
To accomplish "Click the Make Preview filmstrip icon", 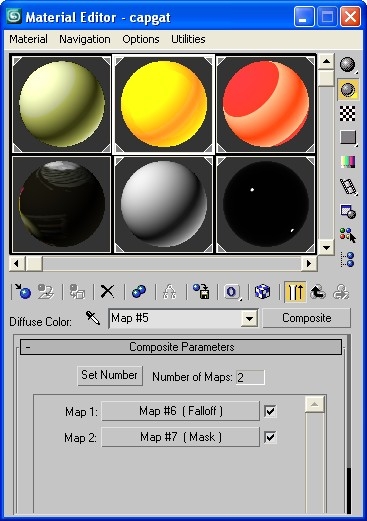I will [x=348, y=187].
